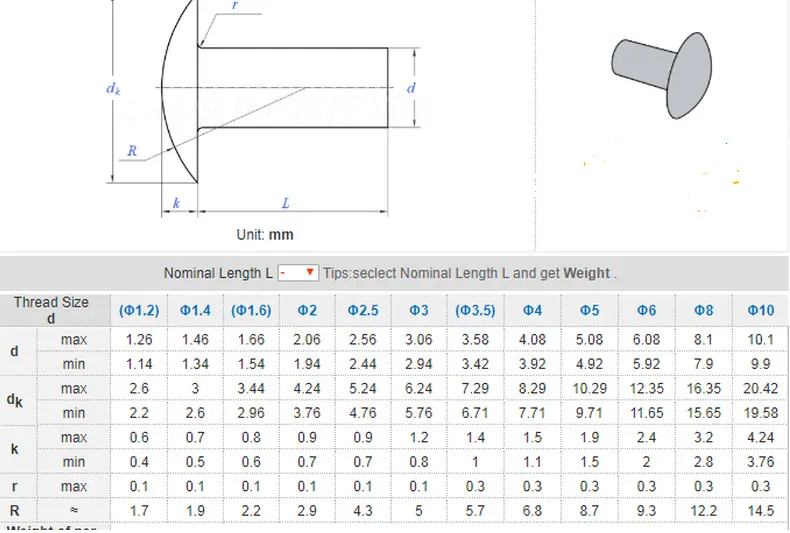Select the Φ1.4 thread size header
Viewport: 790px width, 533px height.
coord(195,310)
